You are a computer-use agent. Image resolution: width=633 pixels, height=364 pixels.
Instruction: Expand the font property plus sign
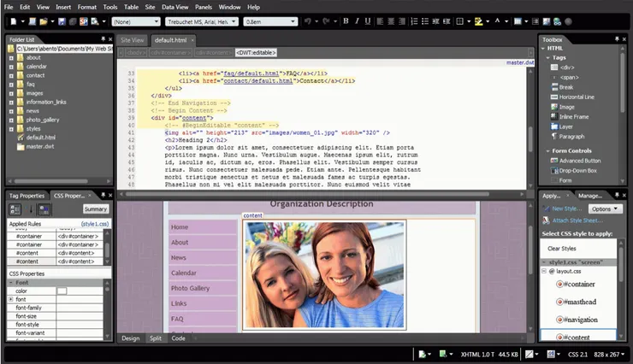point(11,299)
